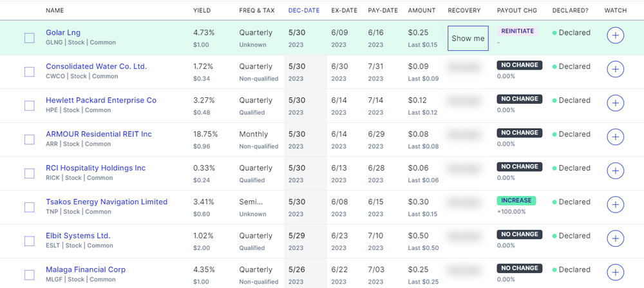
Task: Tick the checkbox for Consolidated Water Co.
Action: (30, 72)
